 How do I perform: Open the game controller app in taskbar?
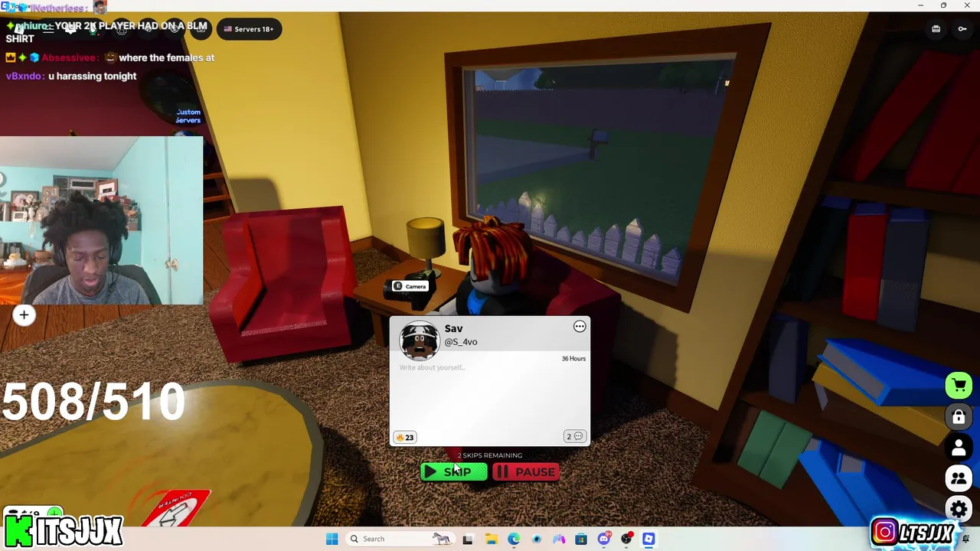[x=559, y=539]
